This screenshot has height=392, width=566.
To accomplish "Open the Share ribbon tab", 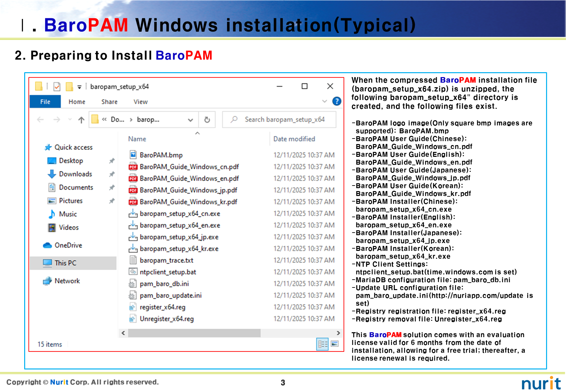I will click(109, 102).
